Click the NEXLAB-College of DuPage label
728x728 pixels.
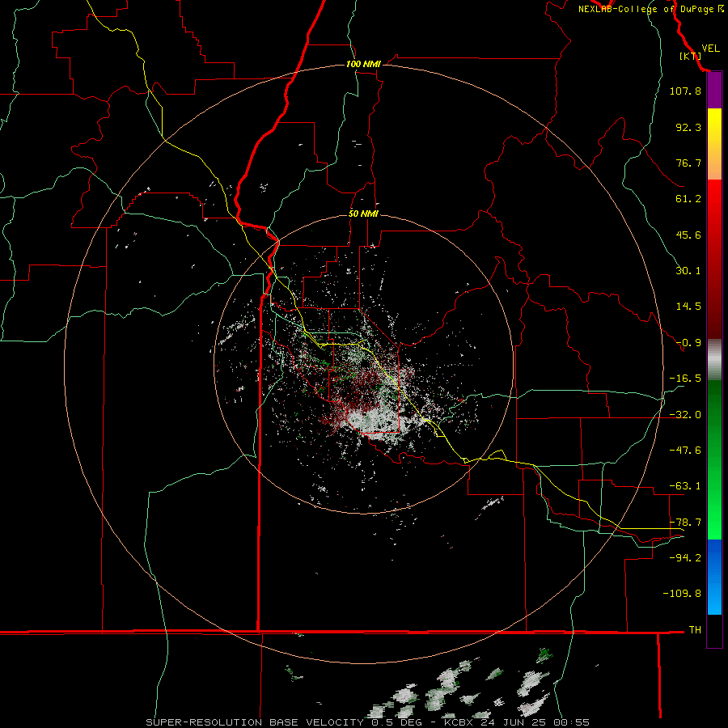click(x=650, y=9)
